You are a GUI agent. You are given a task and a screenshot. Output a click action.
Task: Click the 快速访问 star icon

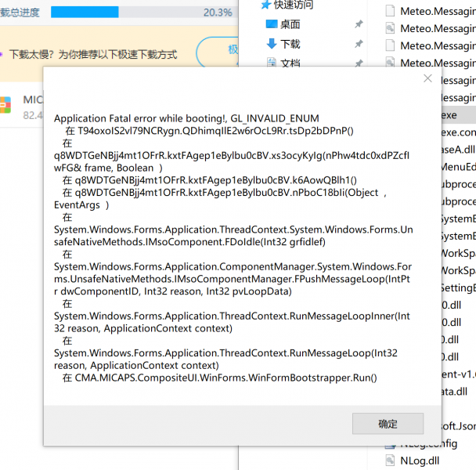(265, 5)
